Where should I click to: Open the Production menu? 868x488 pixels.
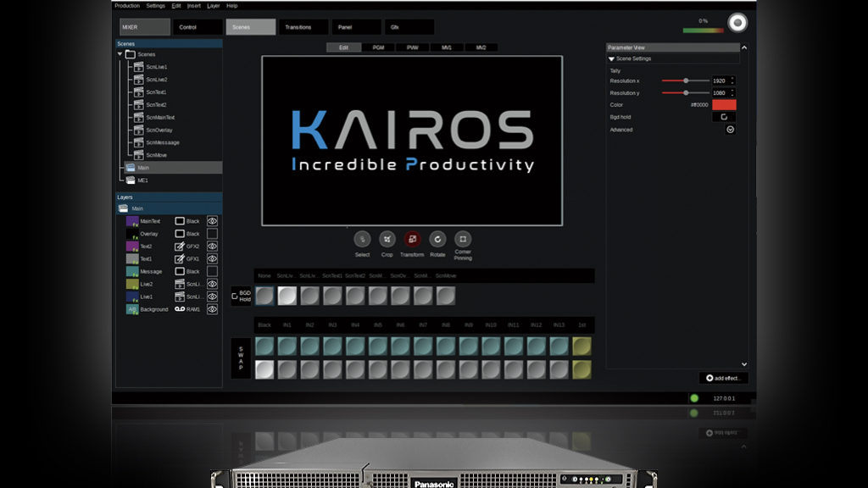tap(127, 5)
